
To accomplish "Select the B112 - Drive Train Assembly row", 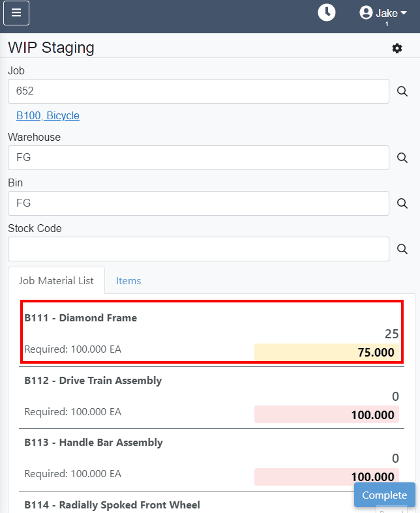I will point(212,398).
